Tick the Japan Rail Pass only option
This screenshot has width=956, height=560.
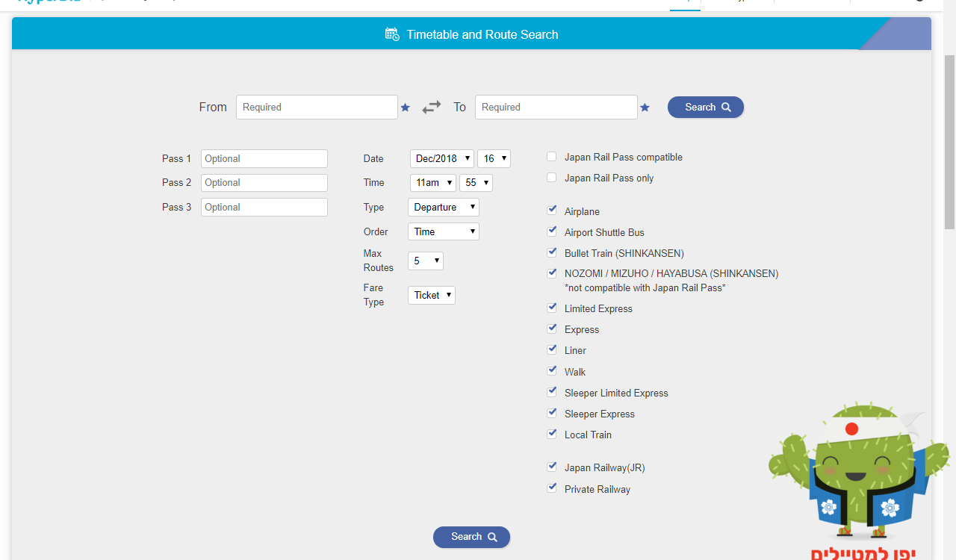coord(552,178)
